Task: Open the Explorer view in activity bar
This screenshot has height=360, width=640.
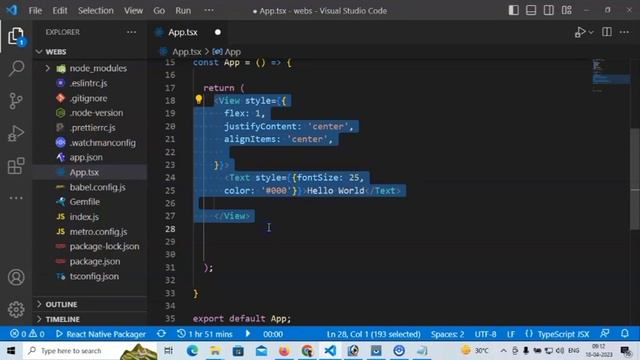Action: pos(16,36)
